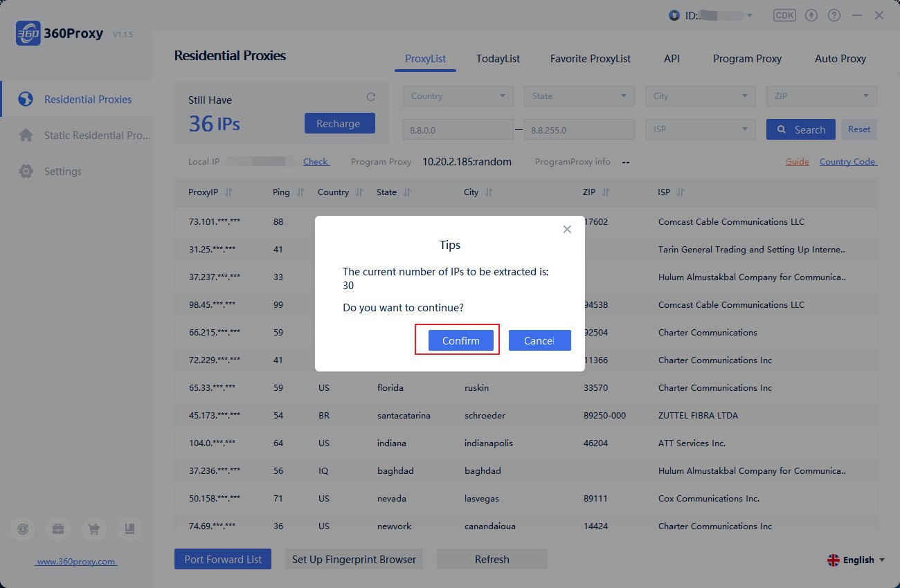Click the 8.8.0.0 start IP field
This screenshot has width=900, height=588.
(458, 129)
